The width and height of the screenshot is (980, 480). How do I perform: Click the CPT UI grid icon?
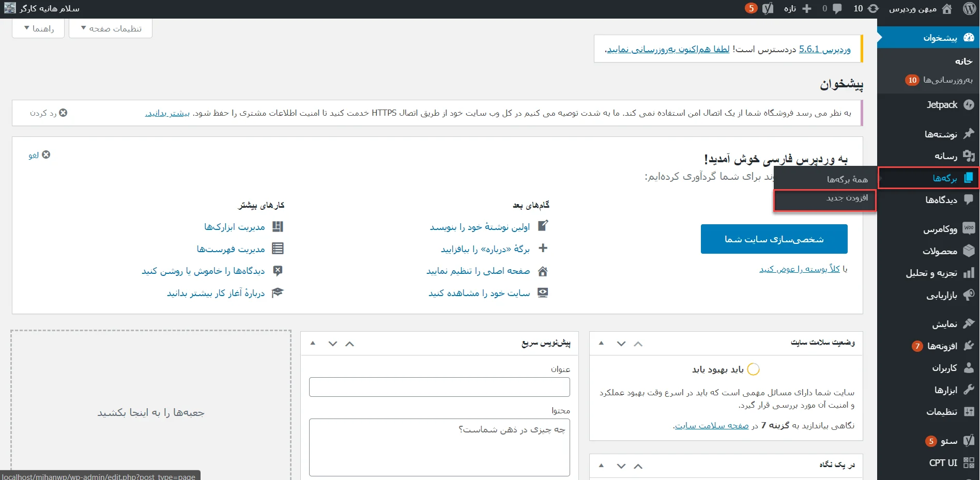tap(969, 462)
